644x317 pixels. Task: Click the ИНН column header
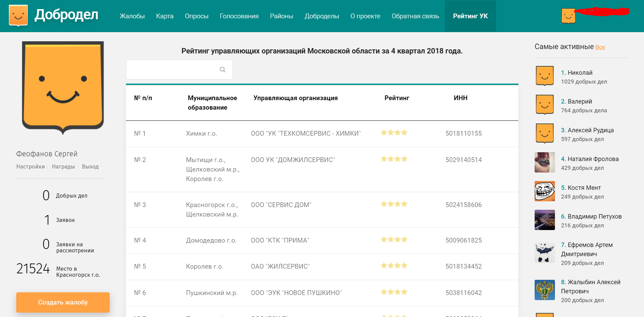click(x=460, y=98)
